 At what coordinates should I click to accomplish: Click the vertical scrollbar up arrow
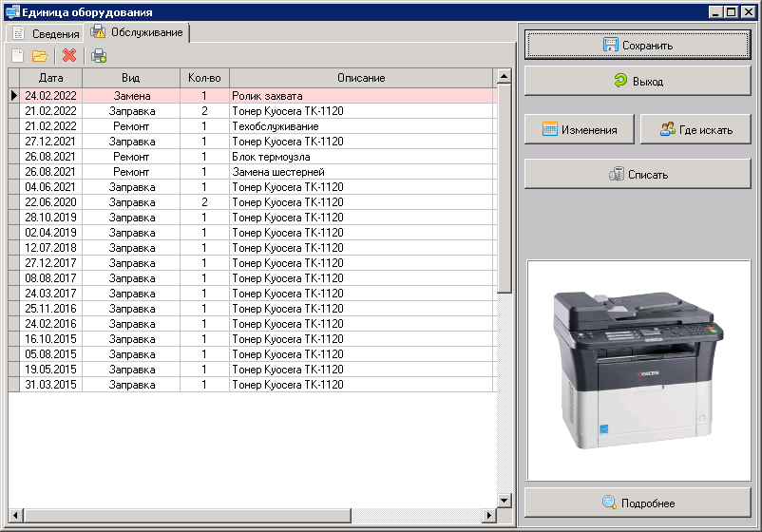click(x=504, y=76)
